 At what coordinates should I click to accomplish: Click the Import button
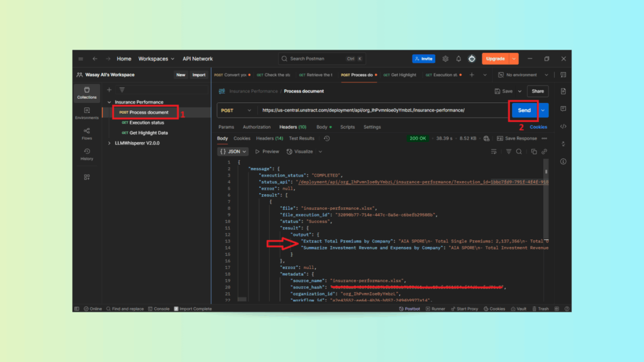(x=199, y=75)
